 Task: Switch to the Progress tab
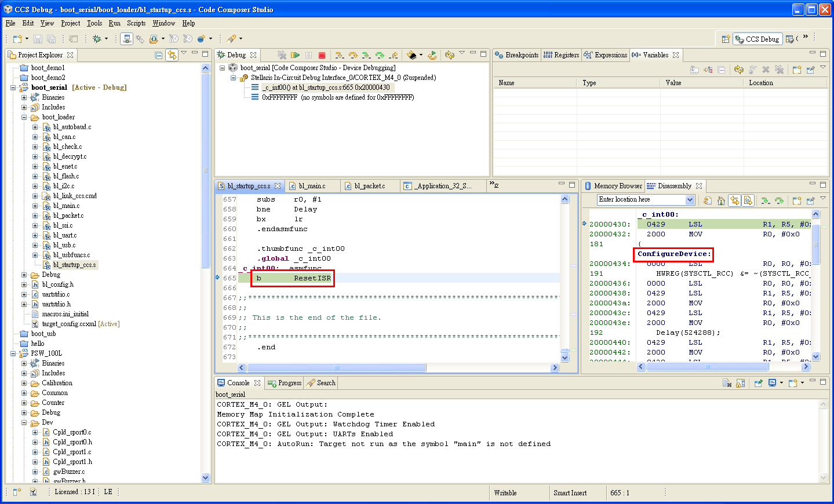point(285,383)
